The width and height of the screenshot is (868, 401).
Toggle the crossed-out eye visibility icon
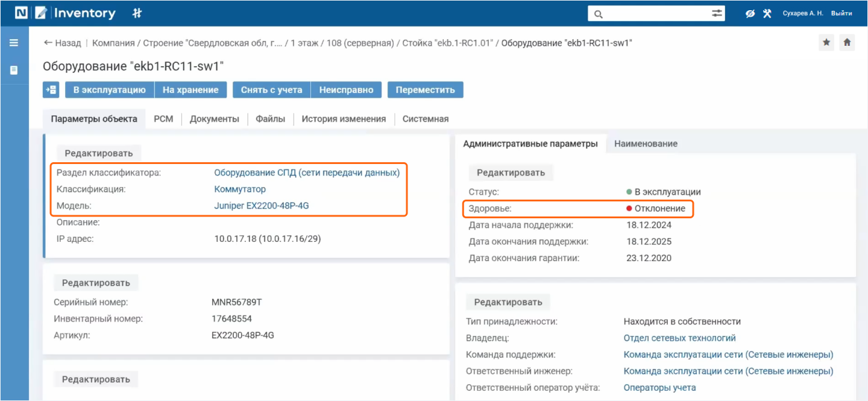click(x=750, y=13)
